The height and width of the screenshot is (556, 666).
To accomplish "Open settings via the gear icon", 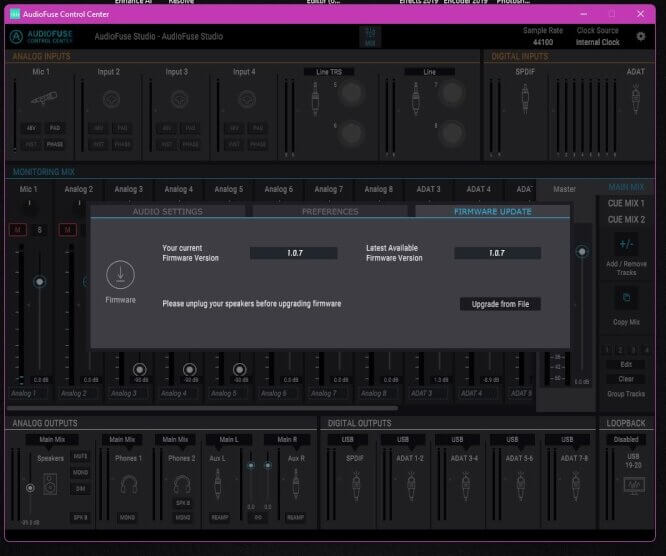I will pyautogui.click(x=641, y=37).
